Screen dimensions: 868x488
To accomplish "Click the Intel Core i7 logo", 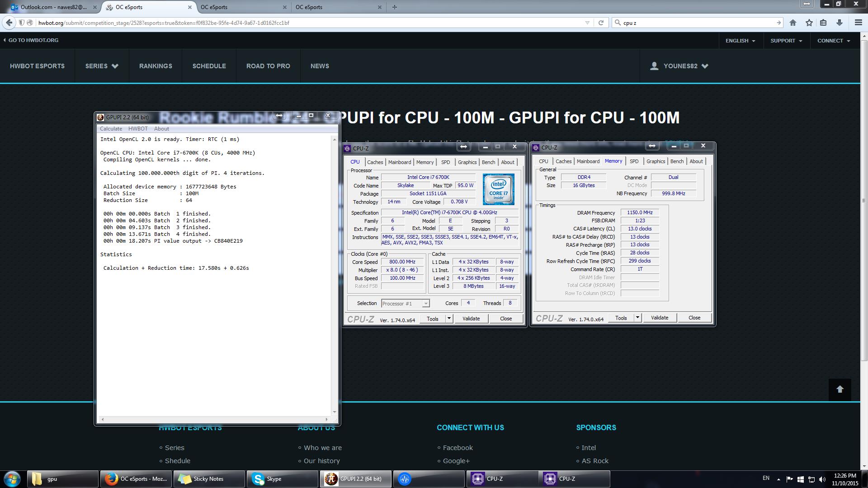I will point(498,189).
